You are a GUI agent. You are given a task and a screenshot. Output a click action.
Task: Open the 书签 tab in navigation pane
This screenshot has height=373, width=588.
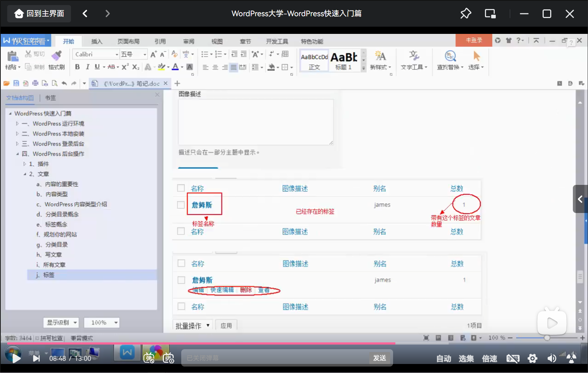(x=50, y=98)
